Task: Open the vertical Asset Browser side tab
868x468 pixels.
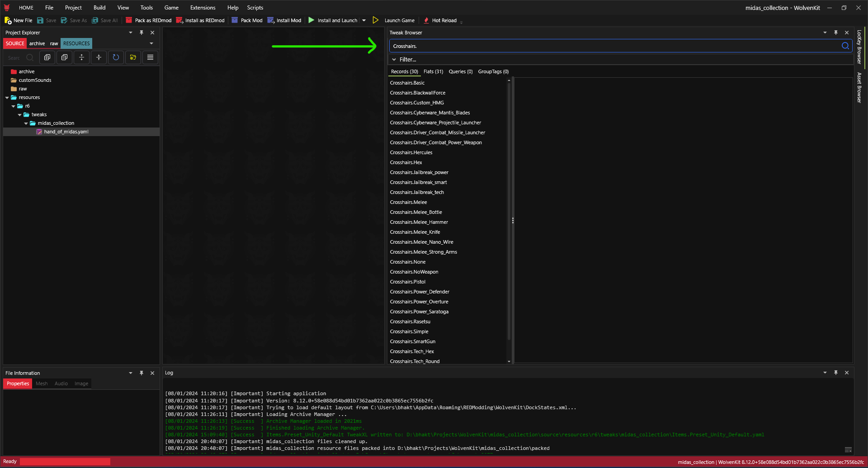Action: (859, 88)
